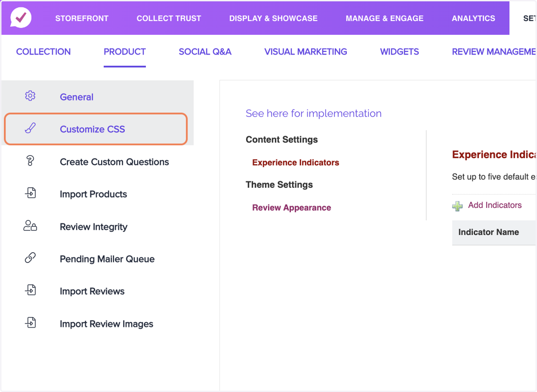
Task: Click the Indicator Name column header
Action: [489, 232]
